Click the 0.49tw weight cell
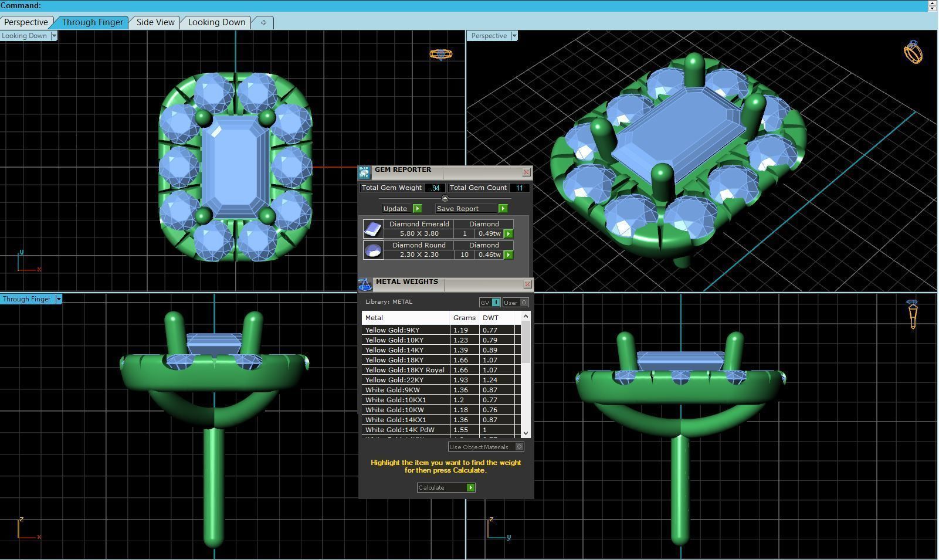 click(x=490, y=233)
